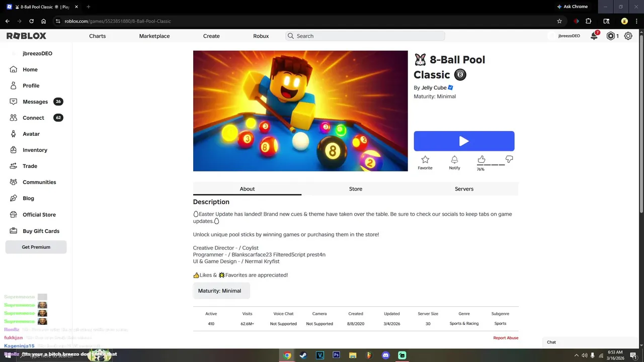Click the Connect count badge 62
The width and height of the screenshot is (644, 362).
(x=58, y=118)
